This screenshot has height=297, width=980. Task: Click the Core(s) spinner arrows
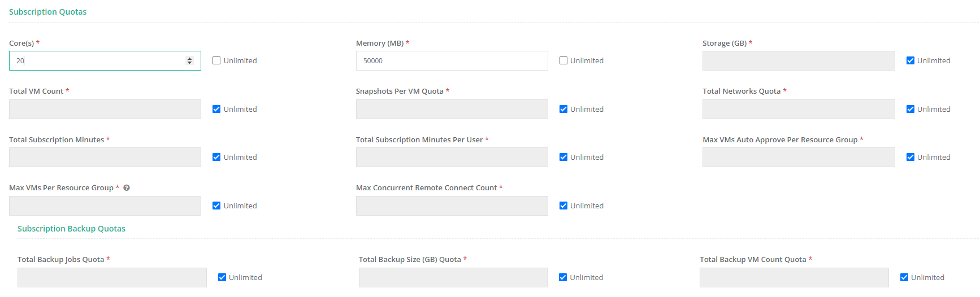pyautogui.click(x=190, y=61)
